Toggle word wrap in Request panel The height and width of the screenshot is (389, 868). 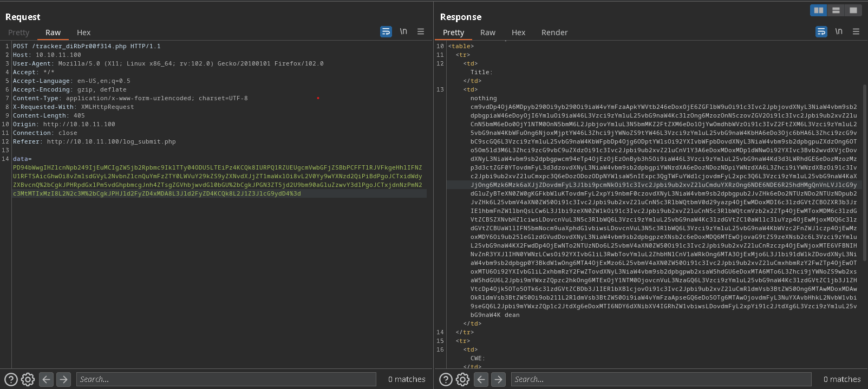pyautogui.click(x=386, y=32)
